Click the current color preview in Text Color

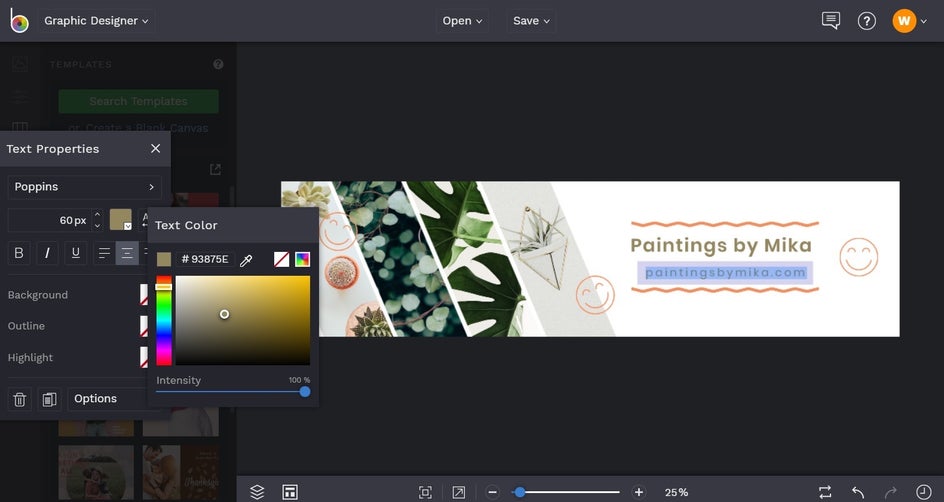[x=164, y=259]
